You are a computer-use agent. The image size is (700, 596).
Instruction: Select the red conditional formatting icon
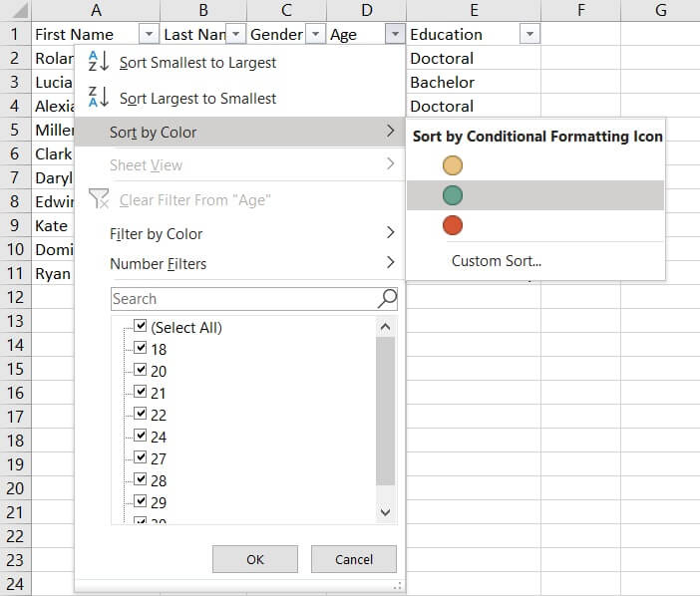453,225
